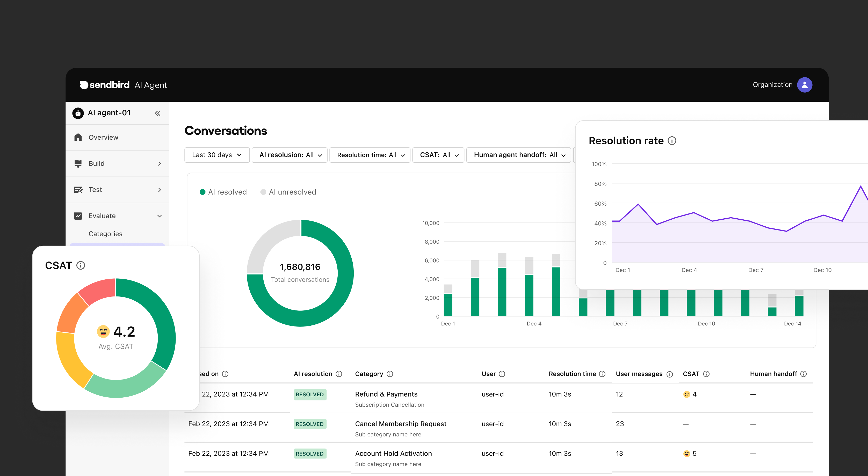
Task: Click RESOLVED badge on Account Hold Activation row
Action: [309, 453]
